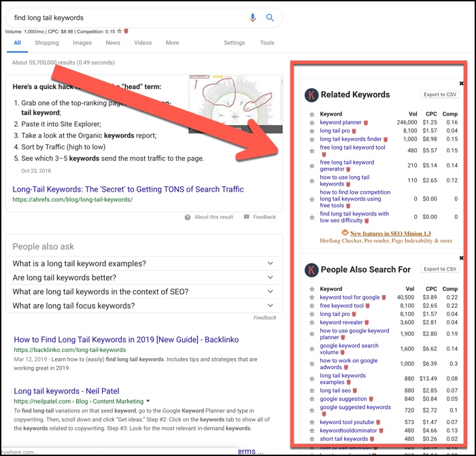Click the red icon after keywordtooldominator
The width and height of the screenshot is (476, 456).
click(x=381, y=430)
